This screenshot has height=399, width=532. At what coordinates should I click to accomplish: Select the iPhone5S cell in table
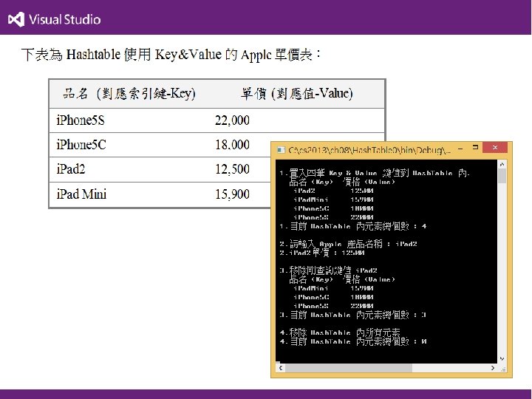point(81,120)
